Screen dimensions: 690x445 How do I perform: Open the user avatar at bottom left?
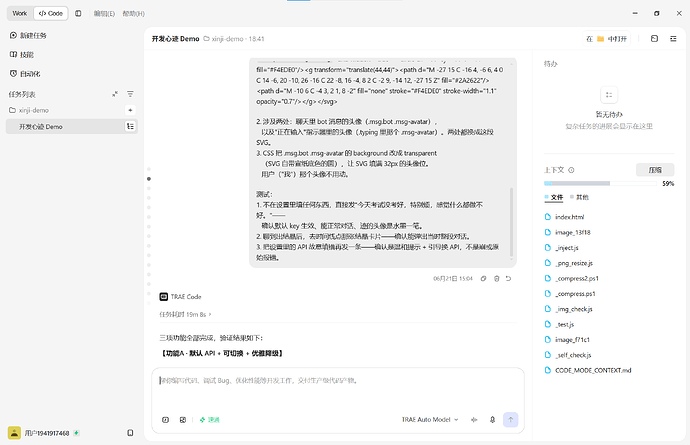[x=14, y=433]
